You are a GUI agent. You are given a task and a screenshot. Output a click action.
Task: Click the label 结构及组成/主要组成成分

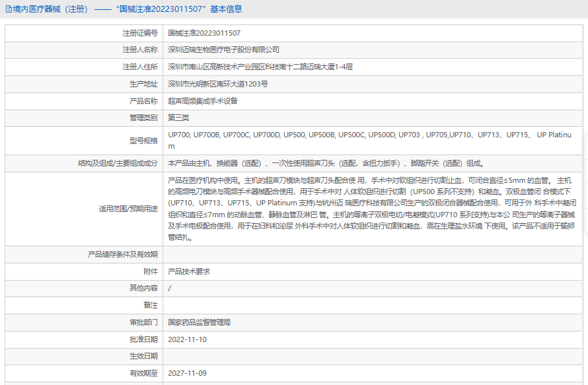[118, 163]
